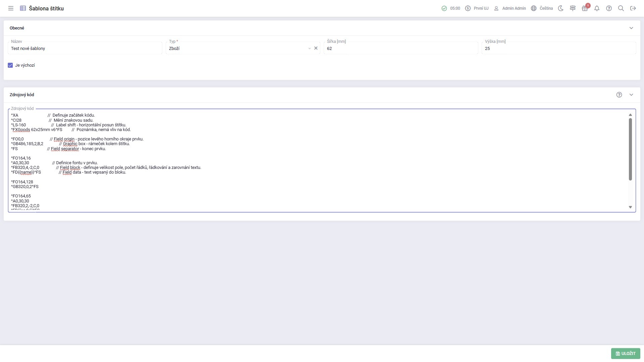Screen dimensions: 644x362
Task: Open notifications bell
Action: 597,8
